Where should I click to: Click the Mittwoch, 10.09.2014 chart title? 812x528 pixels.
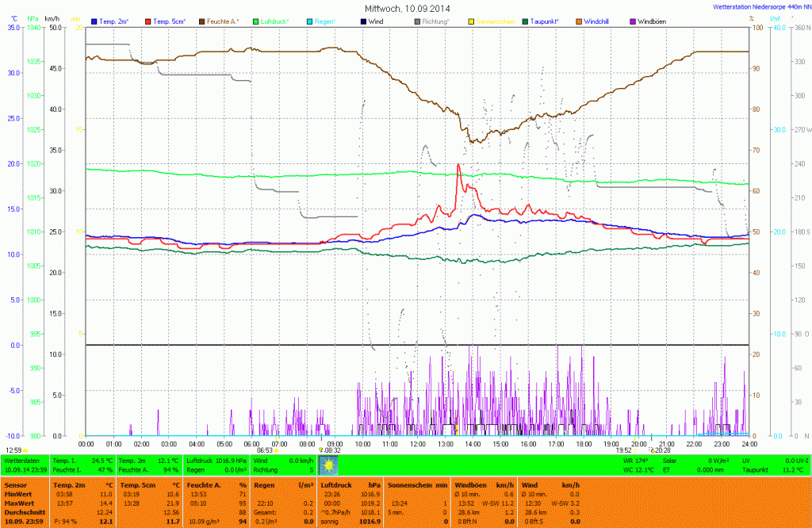pyautogui.click(x=404, y=8)
